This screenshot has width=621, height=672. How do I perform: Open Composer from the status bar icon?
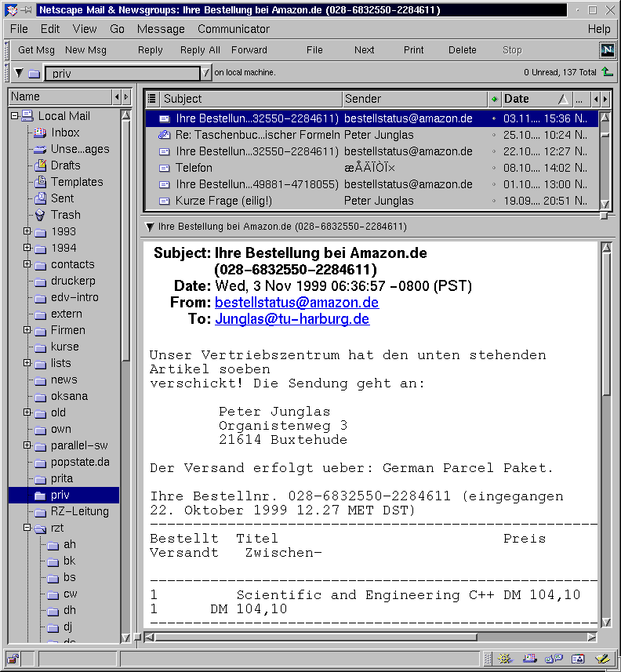602,659
